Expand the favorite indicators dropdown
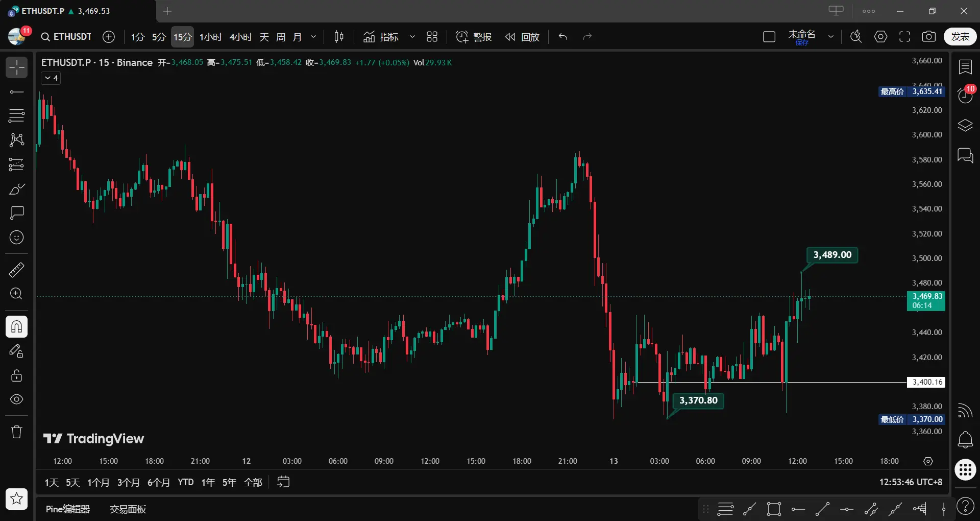980x521 pixels. coord(412,37)
